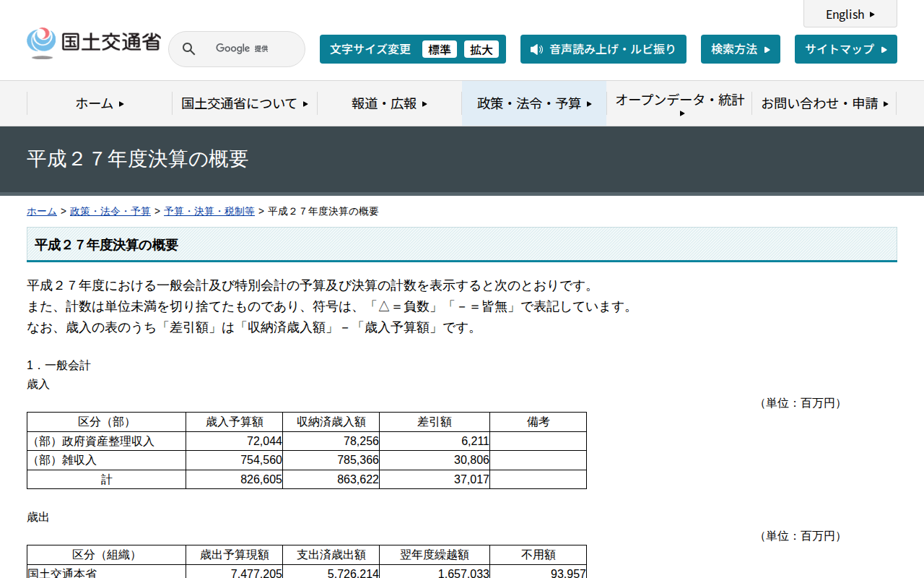The height and width of the screenshot is (578, 924).
Task: Open the サイトマップ page
Action: [845, 49]
